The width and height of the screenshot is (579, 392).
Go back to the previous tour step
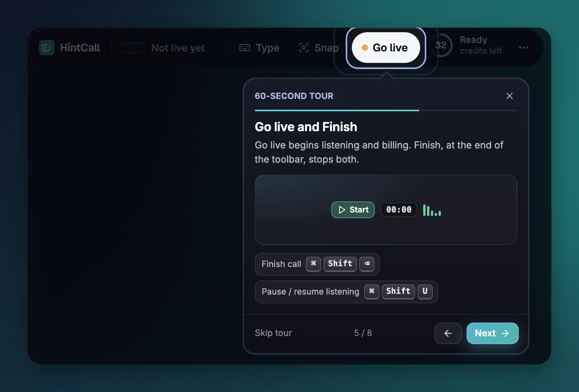coord(448,333)
